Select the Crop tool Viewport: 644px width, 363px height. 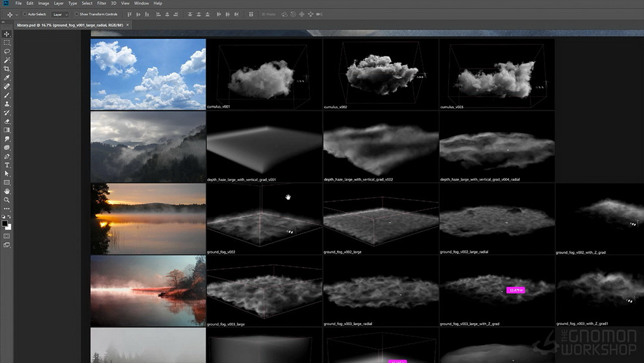point(7,69)
